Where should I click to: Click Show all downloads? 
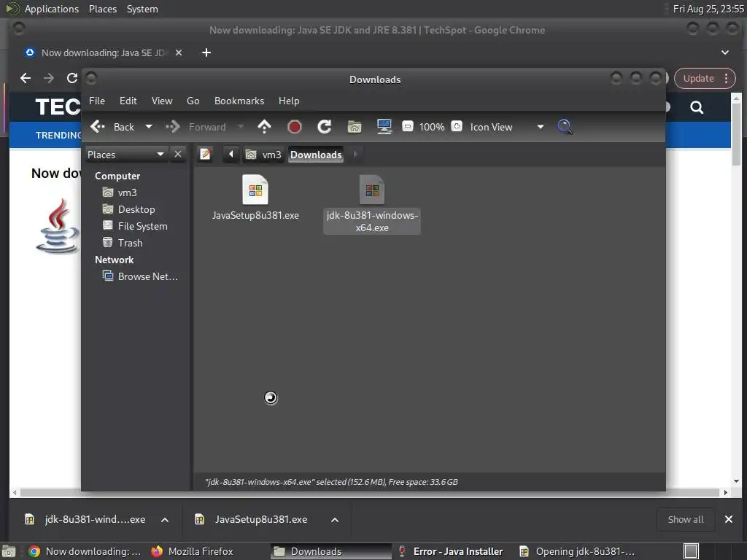(686, 519)
